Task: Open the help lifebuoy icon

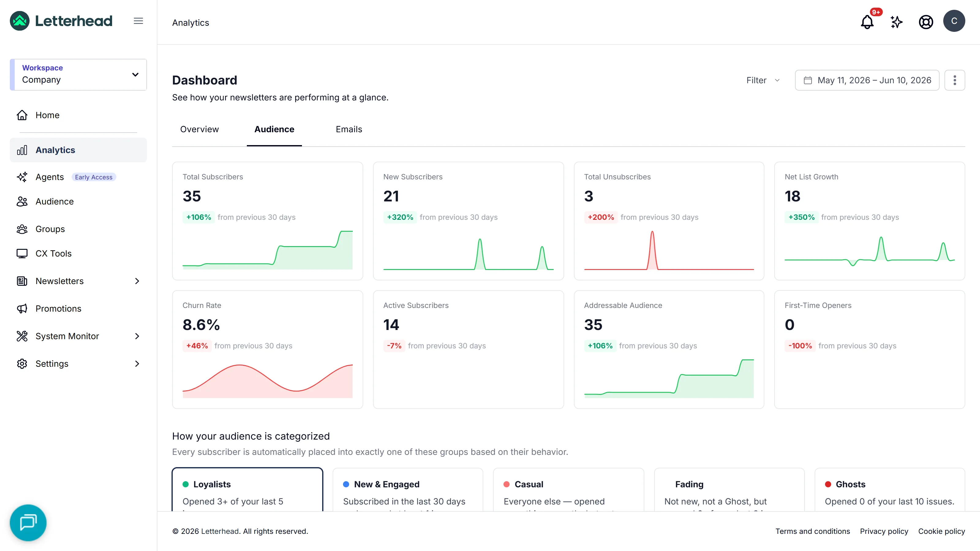Action: [x=925, y=22]
